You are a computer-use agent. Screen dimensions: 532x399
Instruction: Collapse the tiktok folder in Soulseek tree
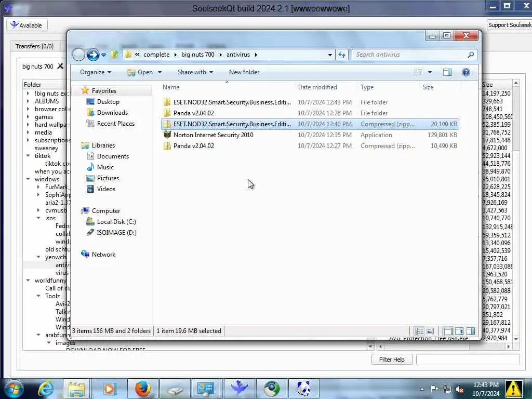click(28, 156)
